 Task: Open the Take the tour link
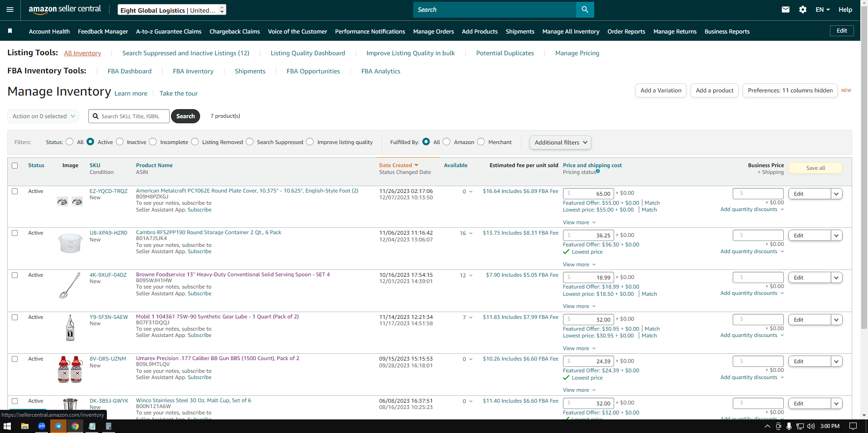click(178, 93)
